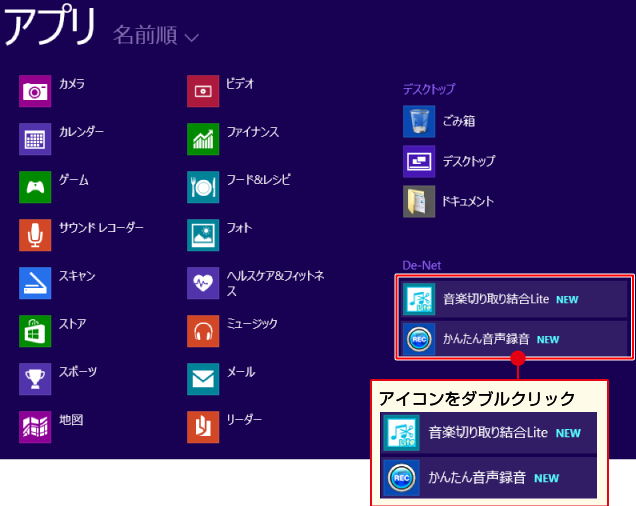Viewport: 636px width, 506px height.
Task: Open the ヘルスケア&フィットネス heart icon
Action: 203,283
